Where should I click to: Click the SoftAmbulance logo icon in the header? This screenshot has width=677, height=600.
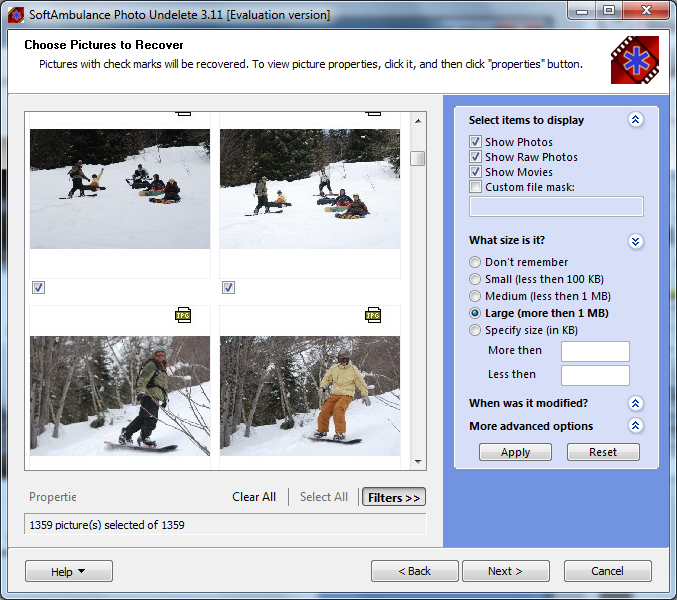(635, 60)
